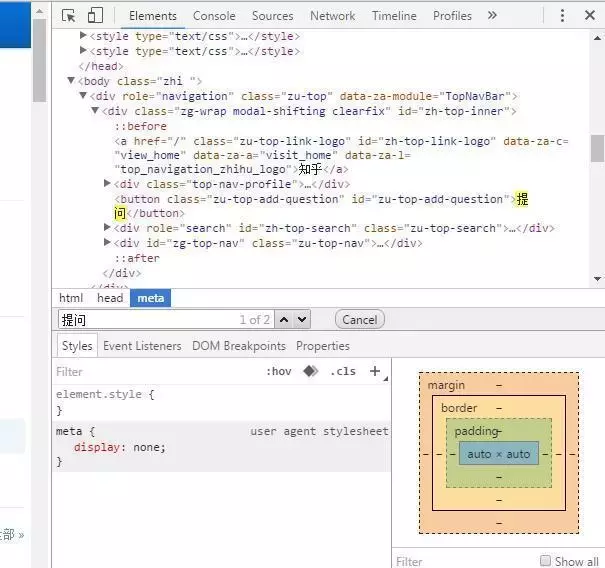Open the Event Listeners pane tab

pos(142,346)
